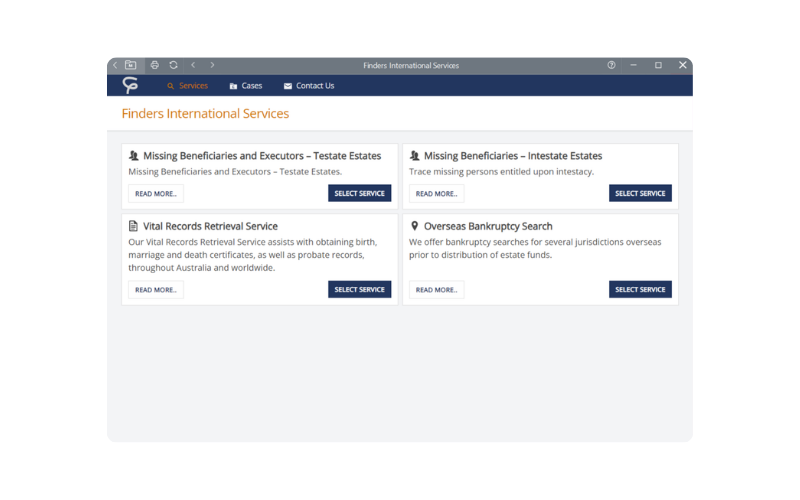The width and height of the screenshot is (800, 500).
Task: Click the Finders logo in the navbar
Action: coord(130,85)
